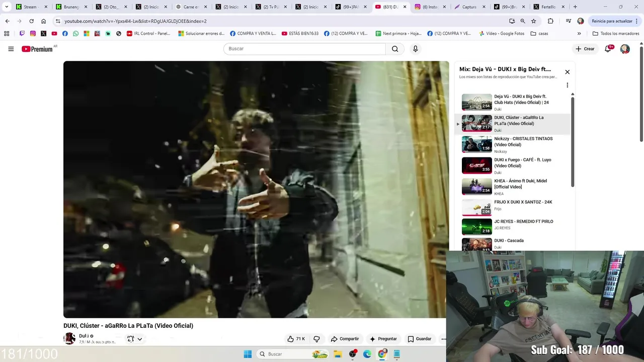This screenshot has width=644, height=362.
Task: Open the browser home page
Action: (x=43, y=21)
